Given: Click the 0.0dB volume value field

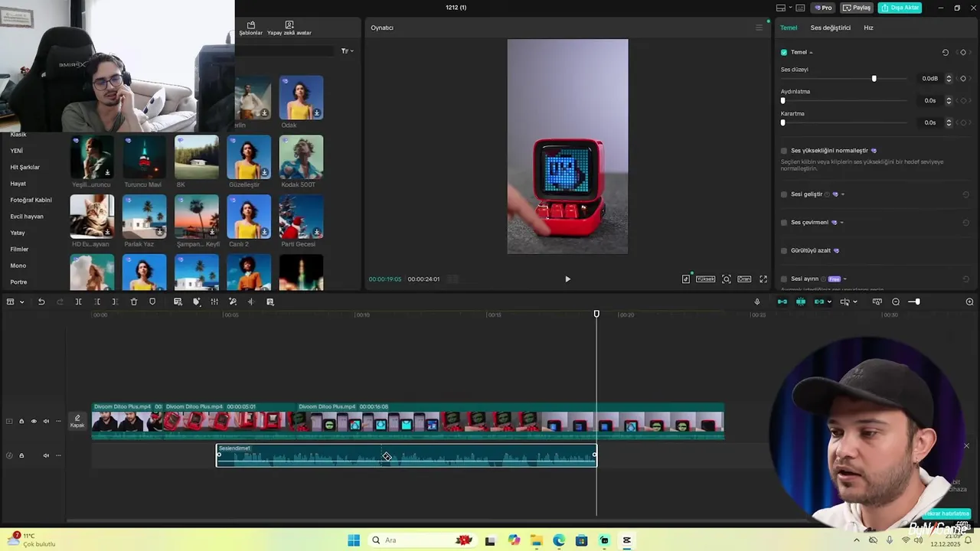Looking at the screenshot, I should pyautogui.click(x=930, y=79).
